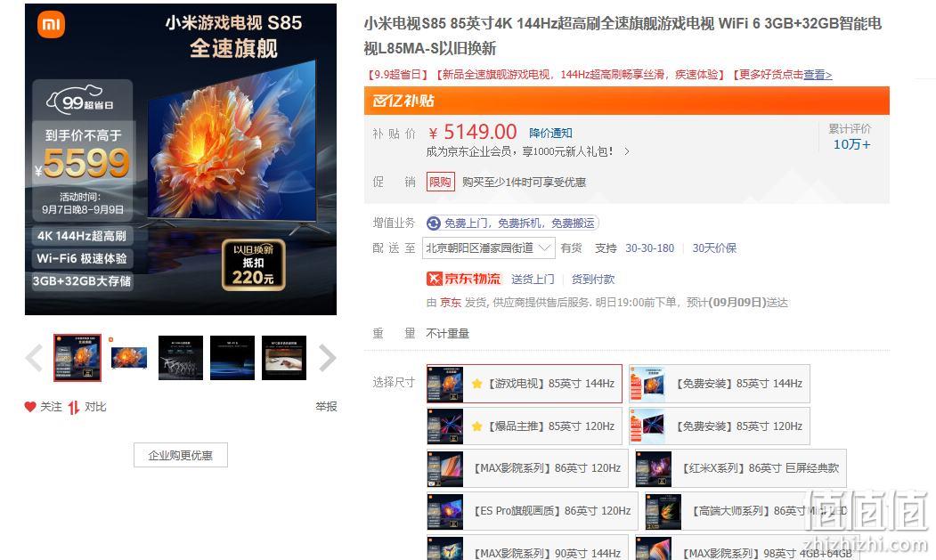Choose 【高端大师系列】86英寸 Mini LED option
This screenshot has width=936, height=560.
click(x=750, y=511)
